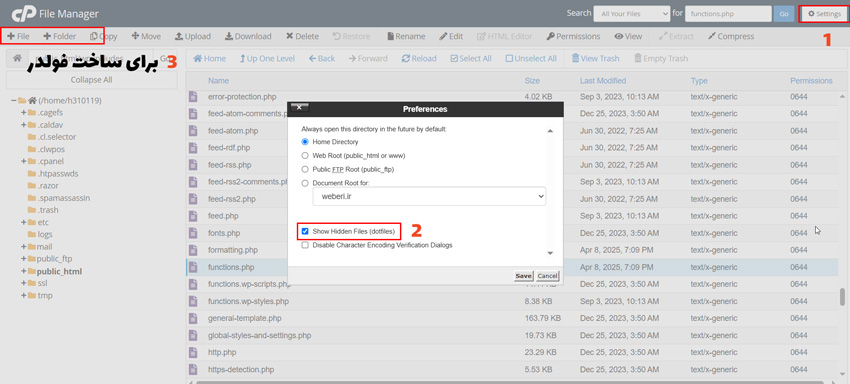The image size is (850, 384).
Task: Go to Home in navigation bar
Action: tap(209, 58)
